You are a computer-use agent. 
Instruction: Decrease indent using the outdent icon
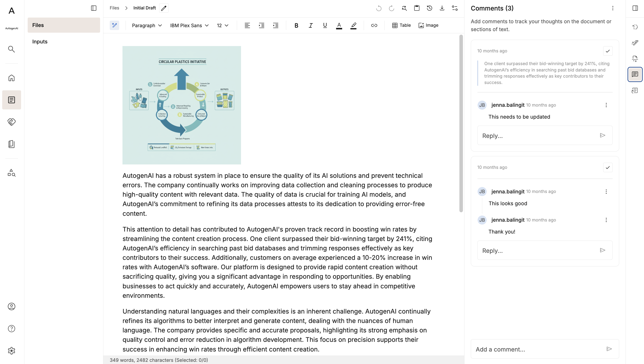click(x=275, y=25)
